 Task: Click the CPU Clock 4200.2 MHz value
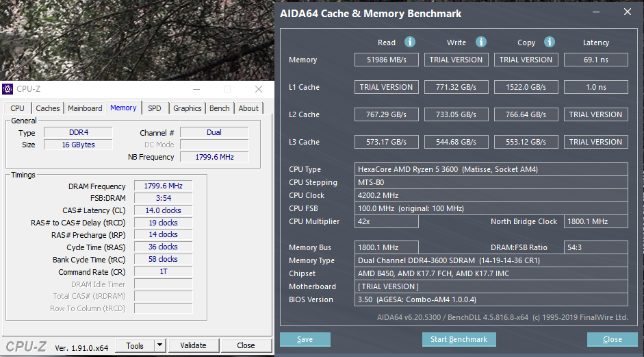[x=491, y=195]
